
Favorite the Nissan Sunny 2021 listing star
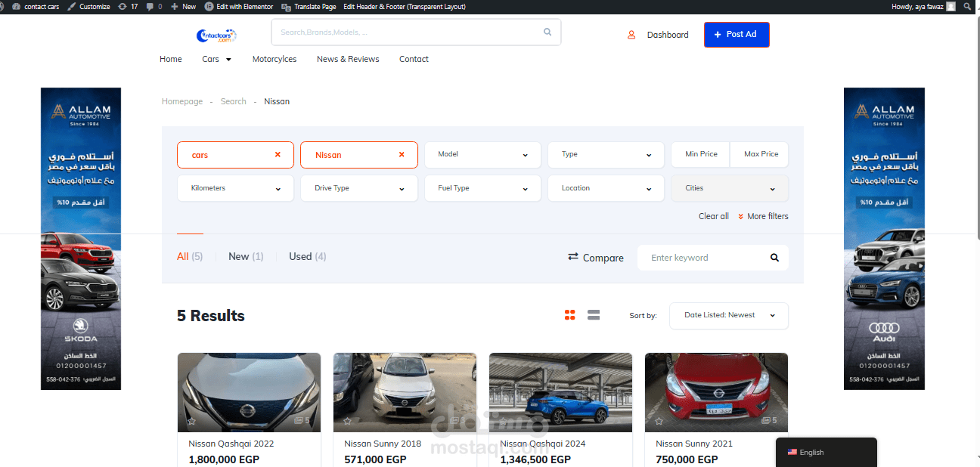[659, 421]
